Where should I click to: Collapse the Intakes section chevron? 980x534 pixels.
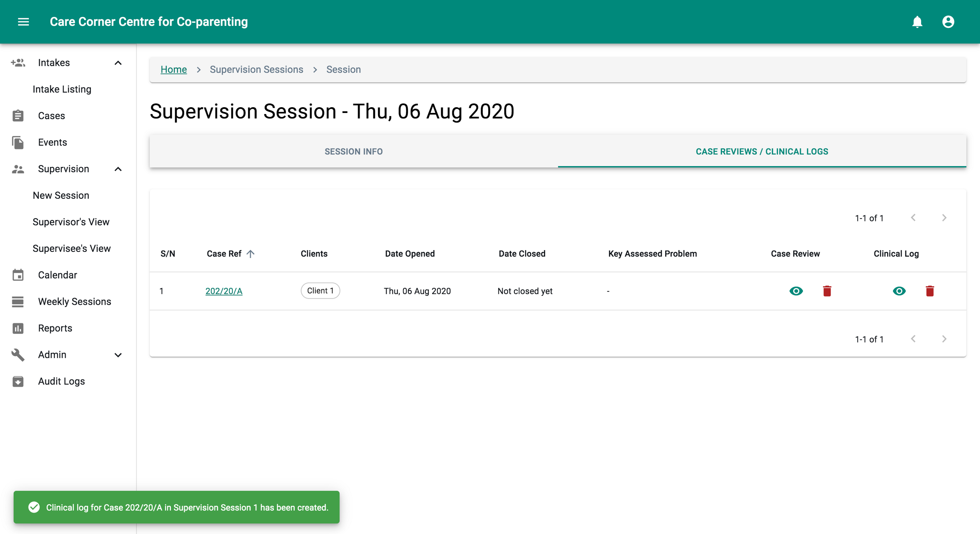[118, 63]
